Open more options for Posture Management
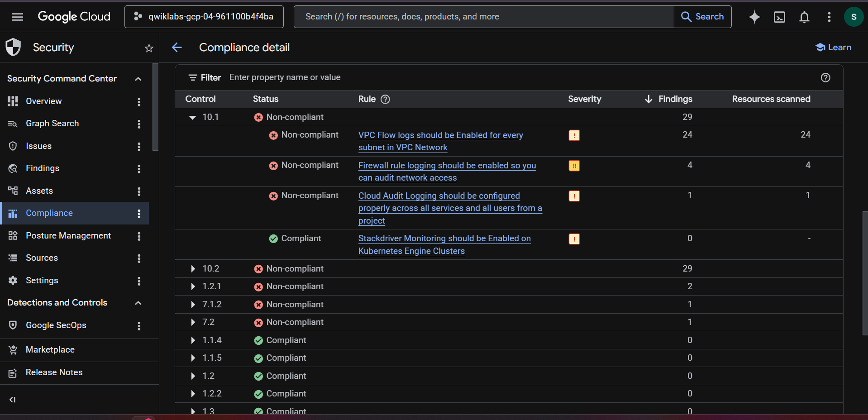 tap(139, 236)
